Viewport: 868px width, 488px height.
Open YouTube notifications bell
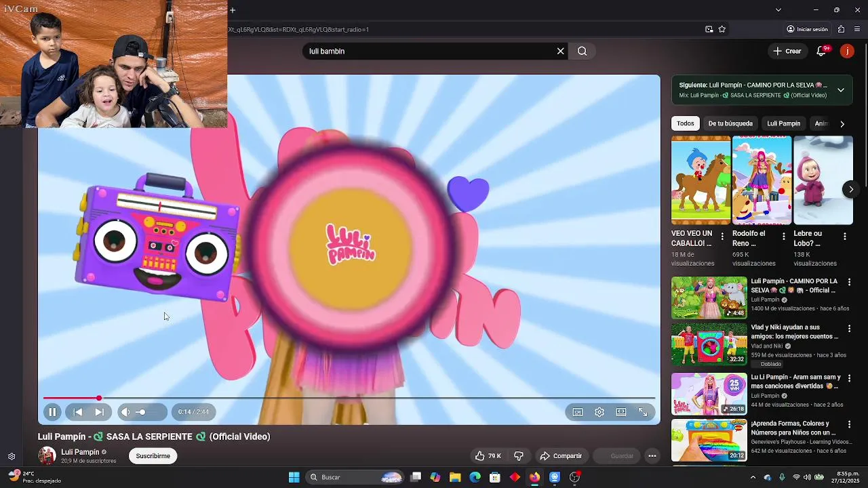click(821, 51)
